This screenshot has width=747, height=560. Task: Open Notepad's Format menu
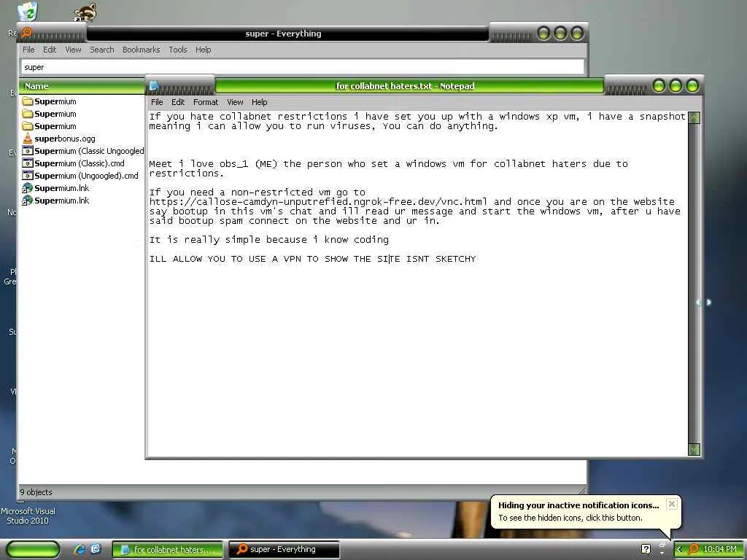click(x=206, y=102)
